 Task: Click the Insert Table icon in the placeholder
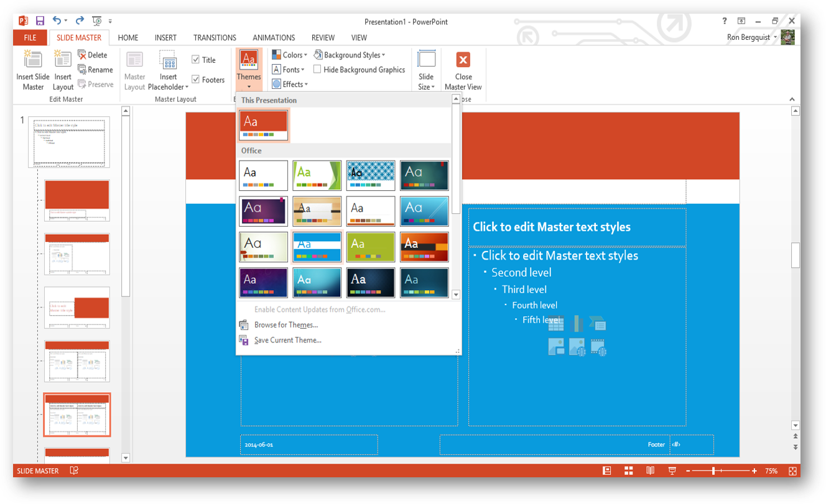(x=556, y=324)
